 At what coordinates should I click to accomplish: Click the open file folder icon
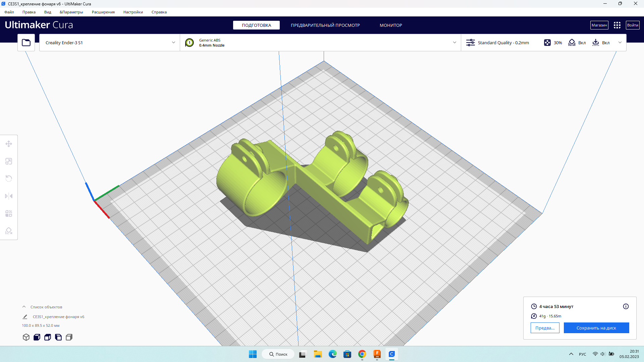tap(26, 43)
